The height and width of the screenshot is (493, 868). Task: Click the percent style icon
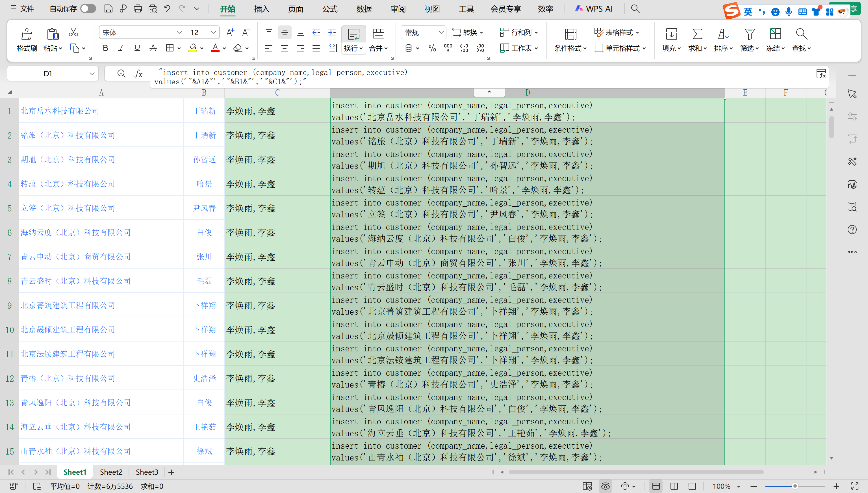click(432, 48)
